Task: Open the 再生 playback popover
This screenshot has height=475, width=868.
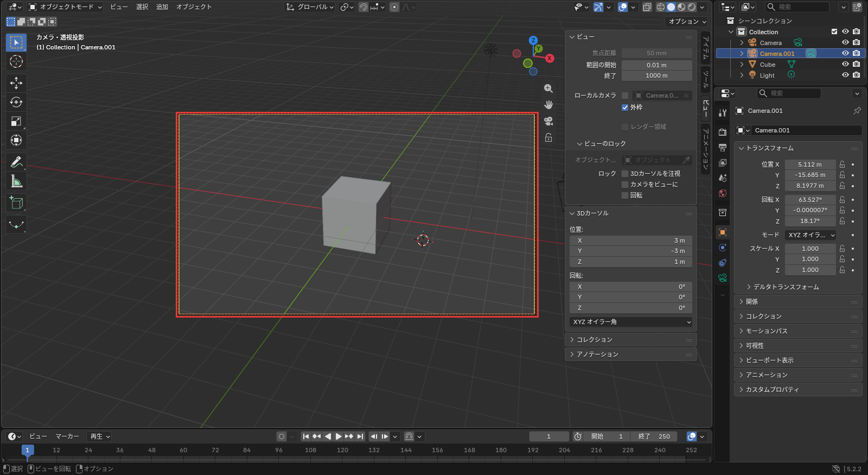Action: click(100, 436)
